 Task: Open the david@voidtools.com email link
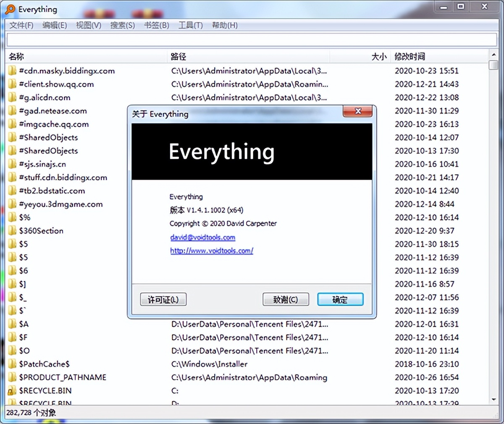203,237
